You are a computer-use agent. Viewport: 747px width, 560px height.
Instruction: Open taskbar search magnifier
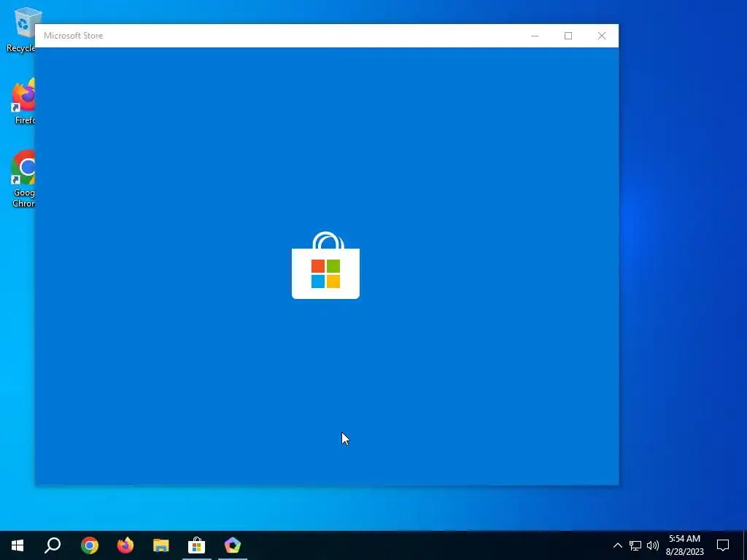[53, 545]
